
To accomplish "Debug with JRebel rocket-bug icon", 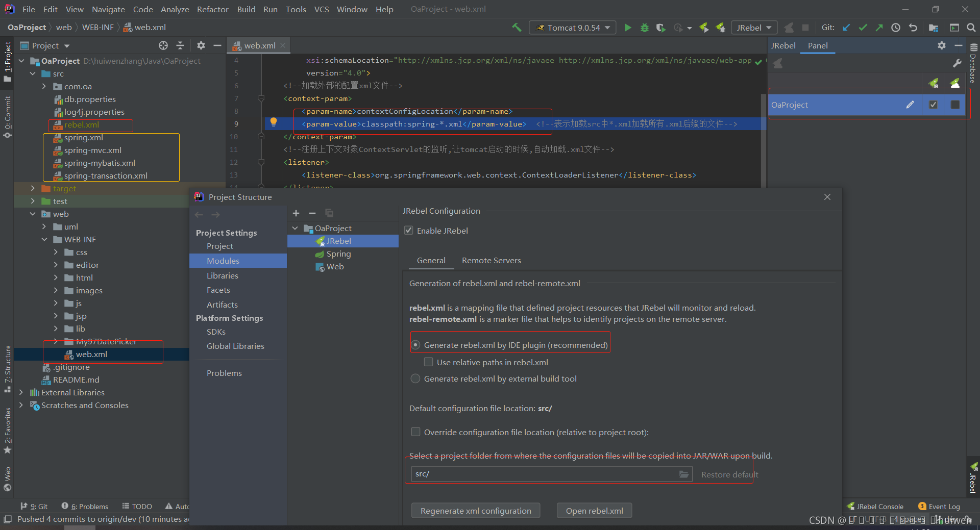I will coord(721,28).
